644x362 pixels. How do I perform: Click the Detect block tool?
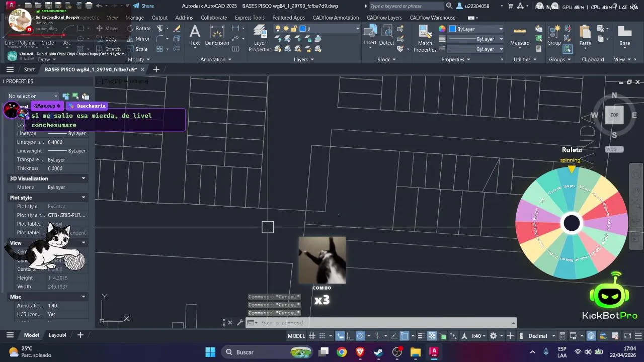point(386,35)
